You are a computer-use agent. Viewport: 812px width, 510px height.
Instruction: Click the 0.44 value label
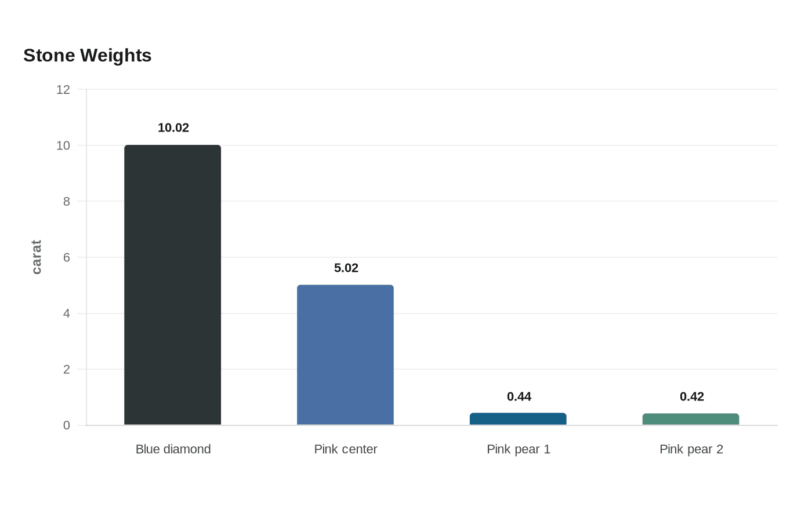519,396
